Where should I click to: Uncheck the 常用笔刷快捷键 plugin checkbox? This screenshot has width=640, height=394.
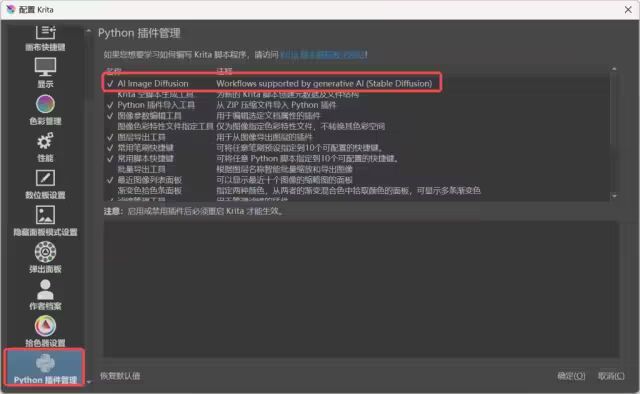point(110,148)
